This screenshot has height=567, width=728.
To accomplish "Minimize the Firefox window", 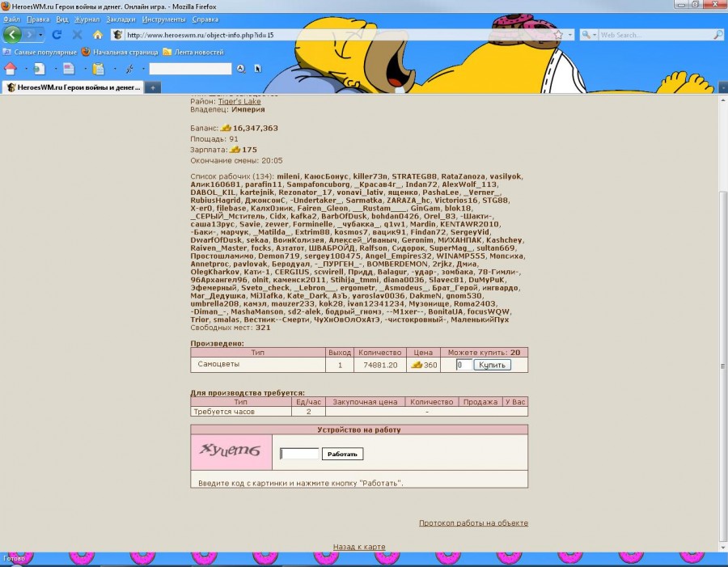I will point(682,5).
